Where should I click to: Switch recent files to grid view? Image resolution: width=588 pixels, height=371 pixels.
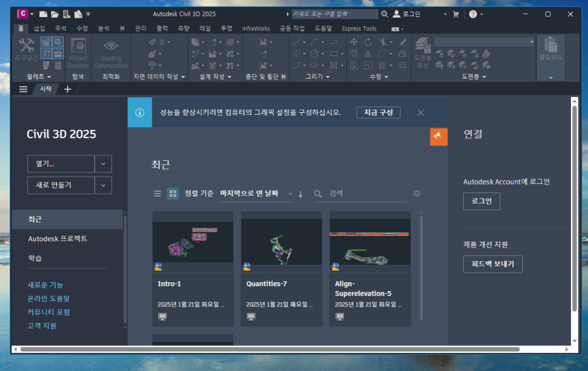(173, 194)
